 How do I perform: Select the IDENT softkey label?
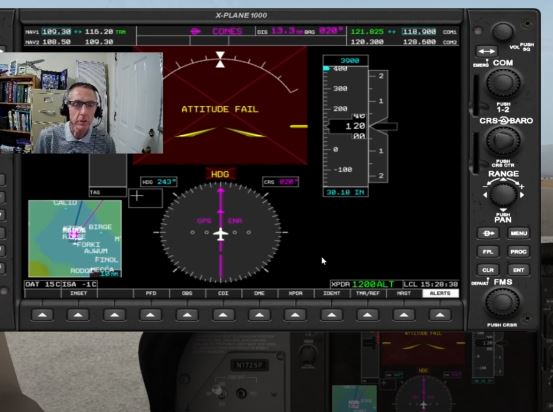pyautogui.click(x=332, y=293)
